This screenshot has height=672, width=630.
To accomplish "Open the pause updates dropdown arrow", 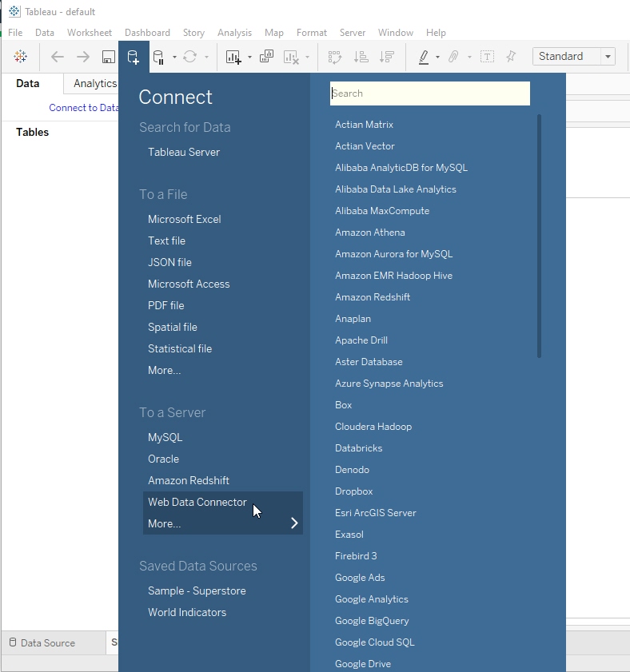I will 174,57.
